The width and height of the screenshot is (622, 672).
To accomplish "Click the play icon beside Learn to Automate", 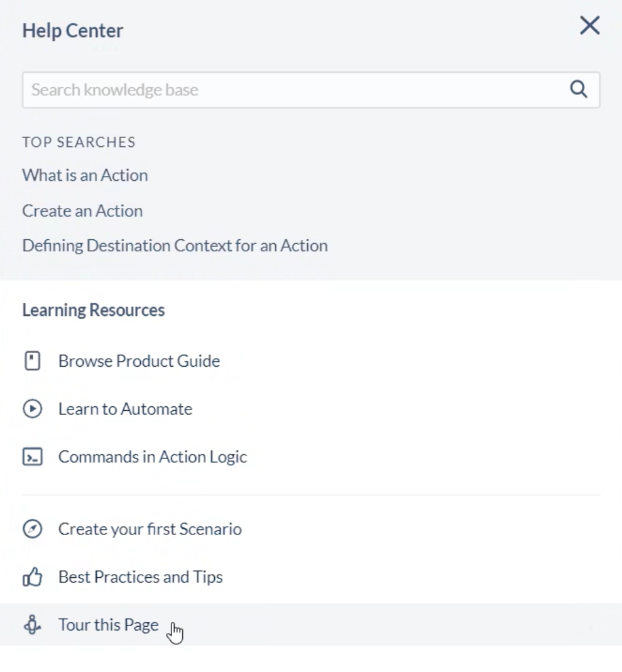I will [32, 409].
